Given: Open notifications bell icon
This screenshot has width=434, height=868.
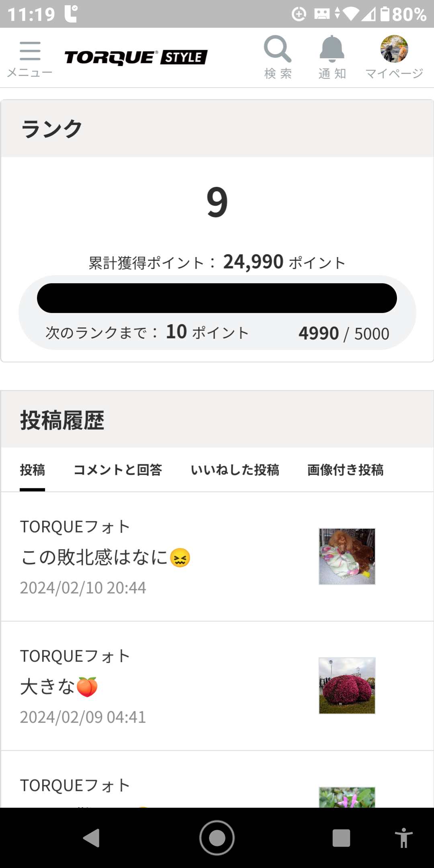Looking at the screenshot, I should pos(332,49).
